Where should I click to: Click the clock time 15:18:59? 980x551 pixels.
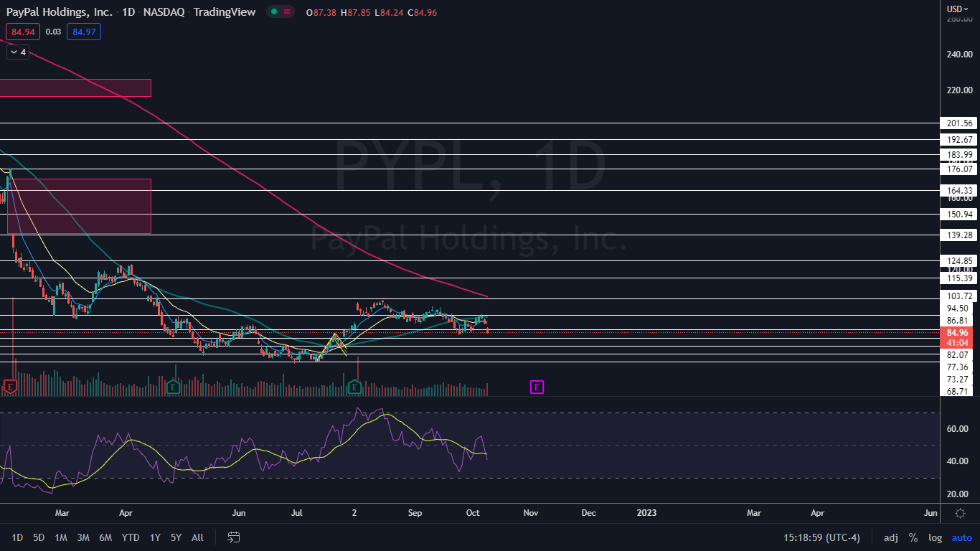point(805,537)
